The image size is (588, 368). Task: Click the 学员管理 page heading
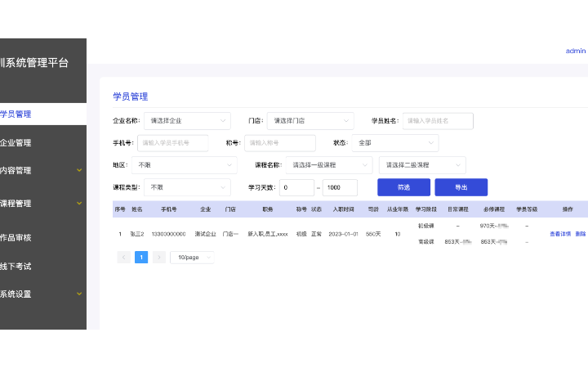point(131,96)
